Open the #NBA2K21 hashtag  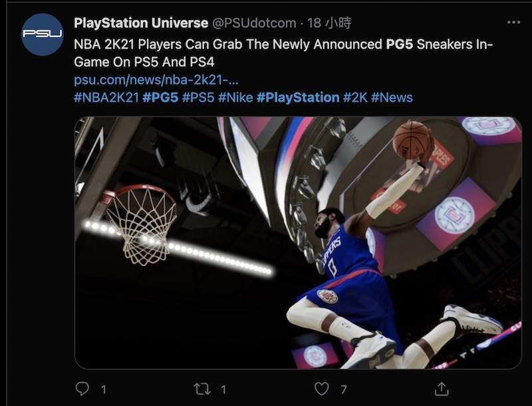106,98
